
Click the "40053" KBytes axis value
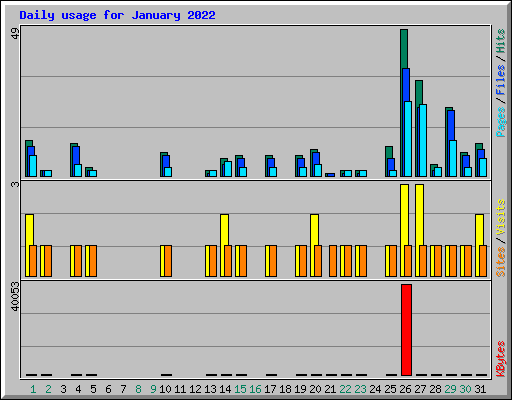[x=15, y=296]
